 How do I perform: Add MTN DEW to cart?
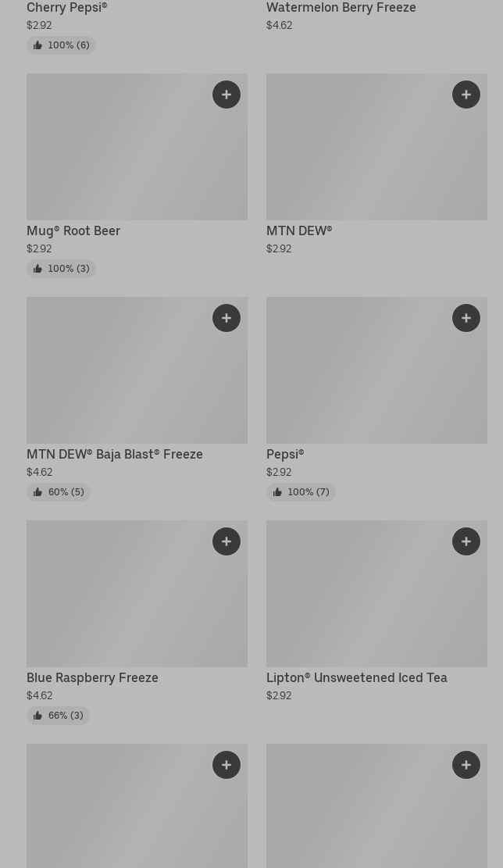(x=466, y=95)
